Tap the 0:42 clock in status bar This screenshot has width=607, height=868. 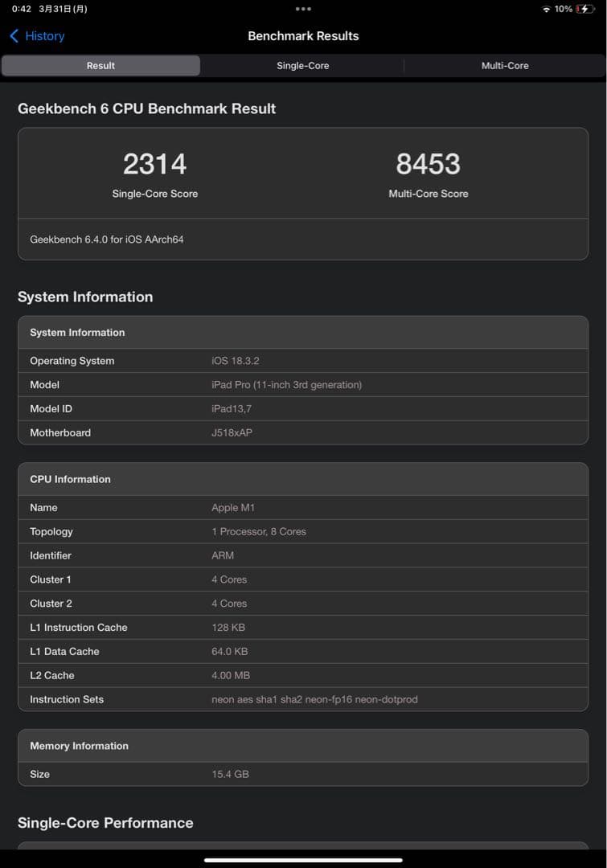coord(22,9)
